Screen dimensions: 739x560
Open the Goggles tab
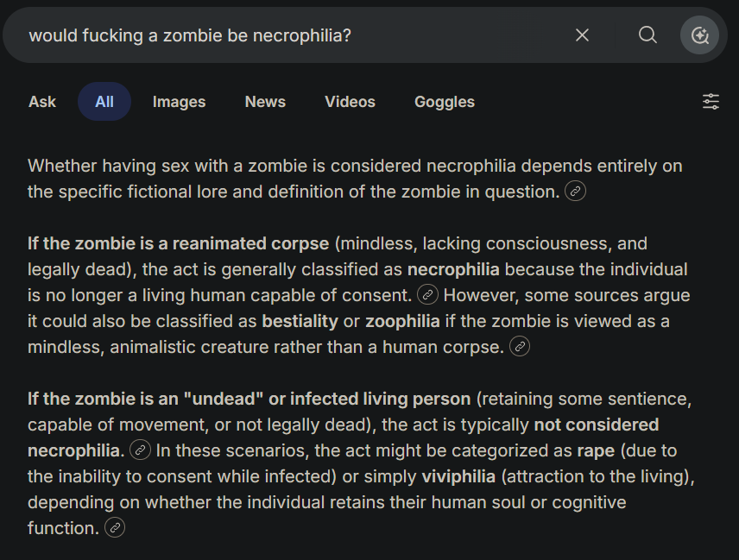click(445, 102)
